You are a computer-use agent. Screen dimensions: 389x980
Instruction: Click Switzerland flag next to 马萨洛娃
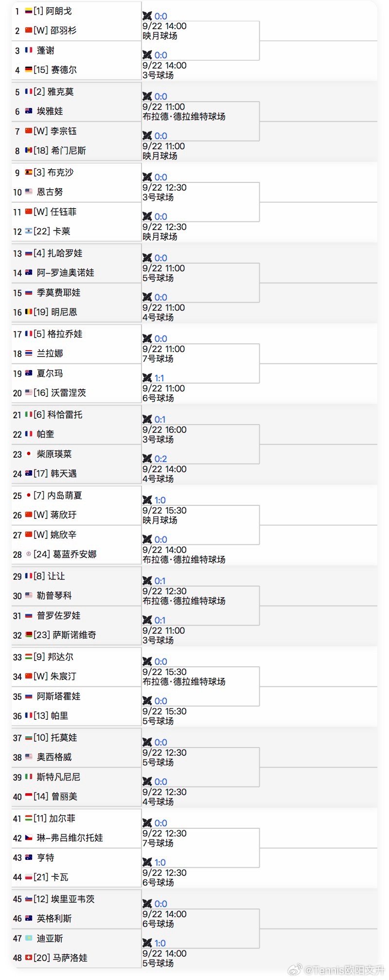pyautogui.click(x=29, y=958)
